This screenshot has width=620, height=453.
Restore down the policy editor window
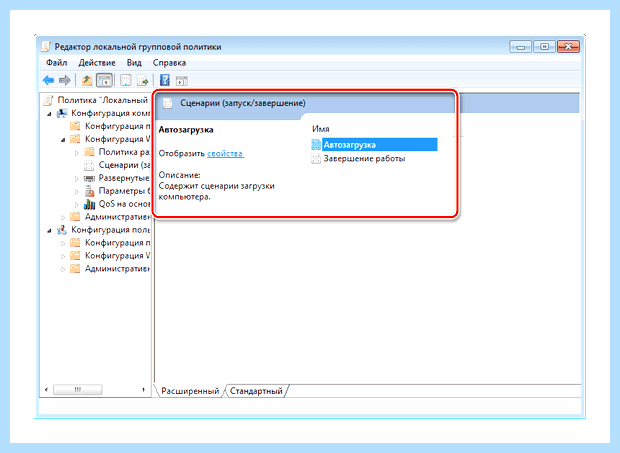pyautogui.click(x=544, y=47)
